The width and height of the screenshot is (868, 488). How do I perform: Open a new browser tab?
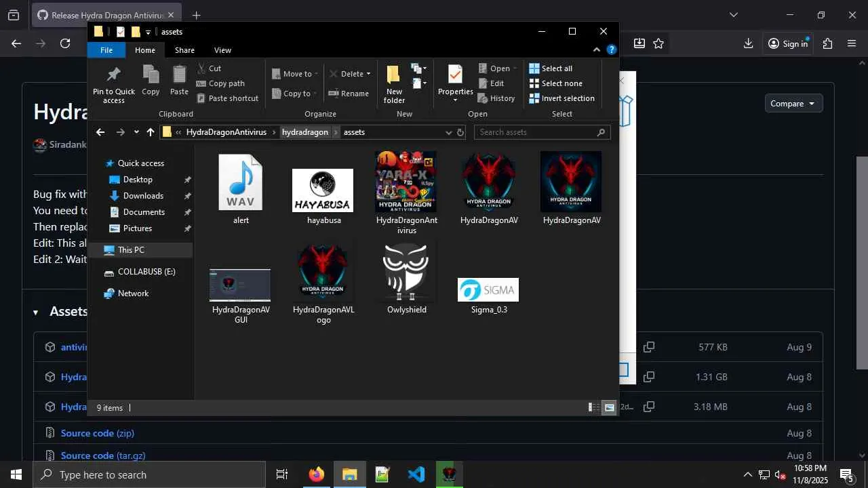[196, 15]
